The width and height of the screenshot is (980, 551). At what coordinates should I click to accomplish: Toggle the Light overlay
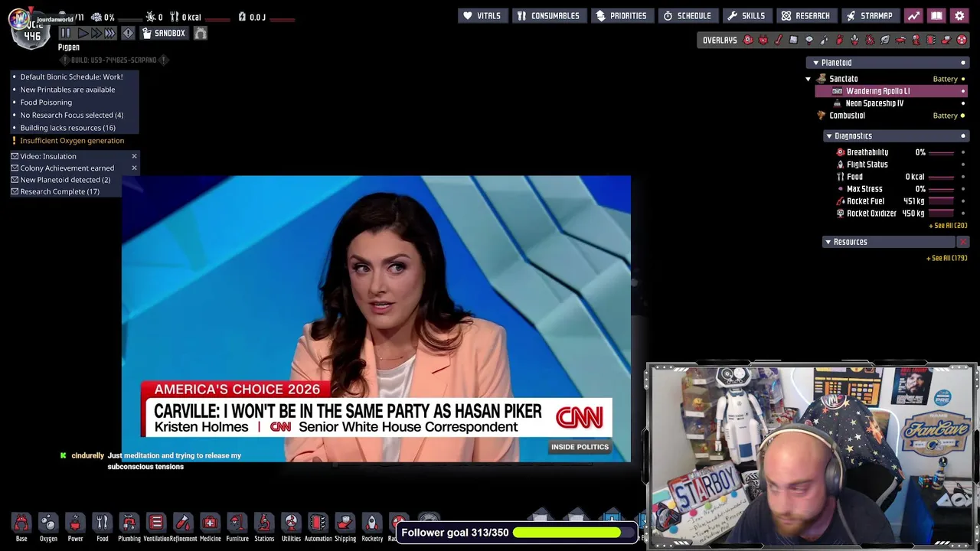click(x=809, y=40)
